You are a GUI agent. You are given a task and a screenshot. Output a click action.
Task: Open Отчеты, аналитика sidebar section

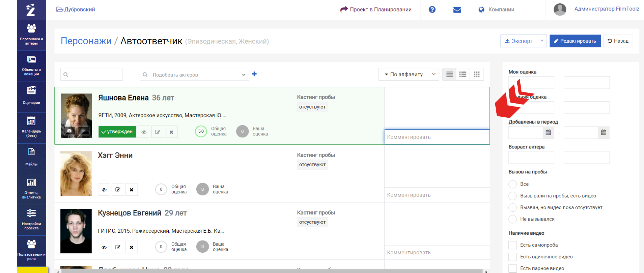(32, 189)
